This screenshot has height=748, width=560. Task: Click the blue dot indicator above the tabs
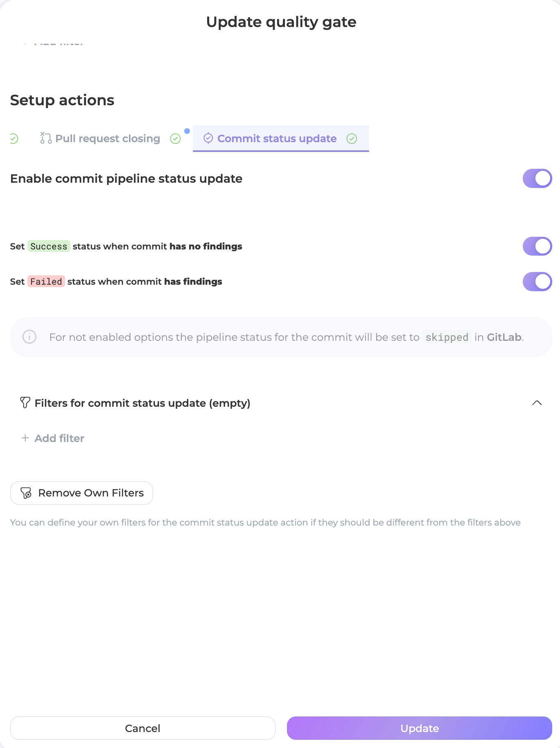tap(187, 131)
